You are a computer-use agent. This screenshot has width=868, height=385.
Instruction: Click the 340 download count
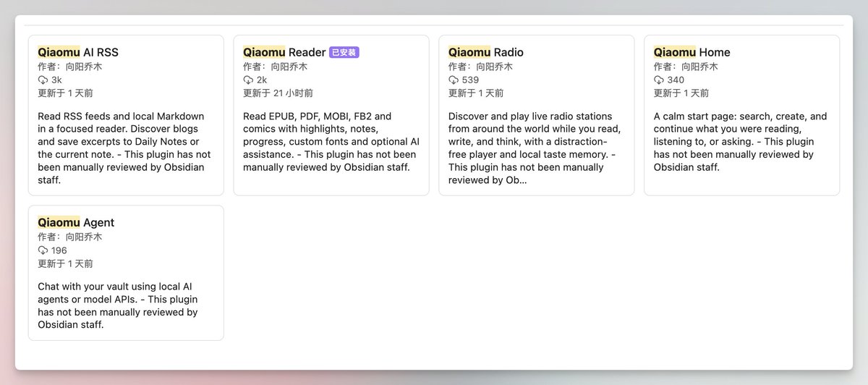pyautogui.click(x=676, y=80)
